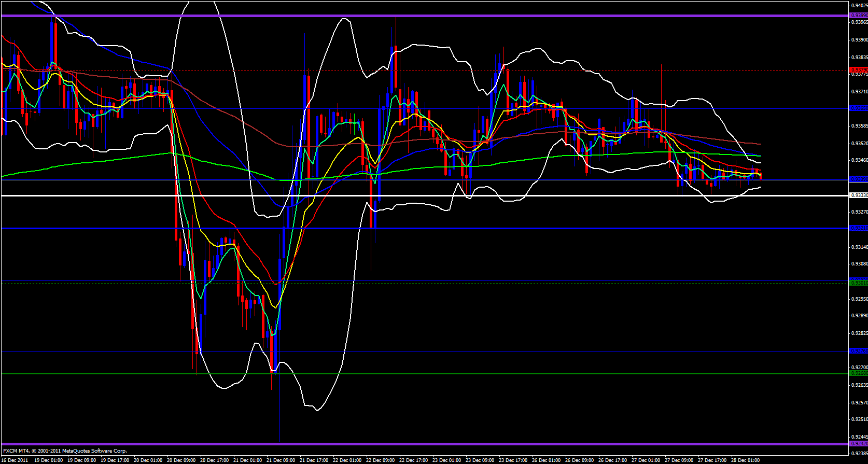Image resolution: width=868 pixels, height=464 pixels.
Task: Click the 20 Dec 17:00 time label
Action: pyautogui.click(x=215, y=460)
